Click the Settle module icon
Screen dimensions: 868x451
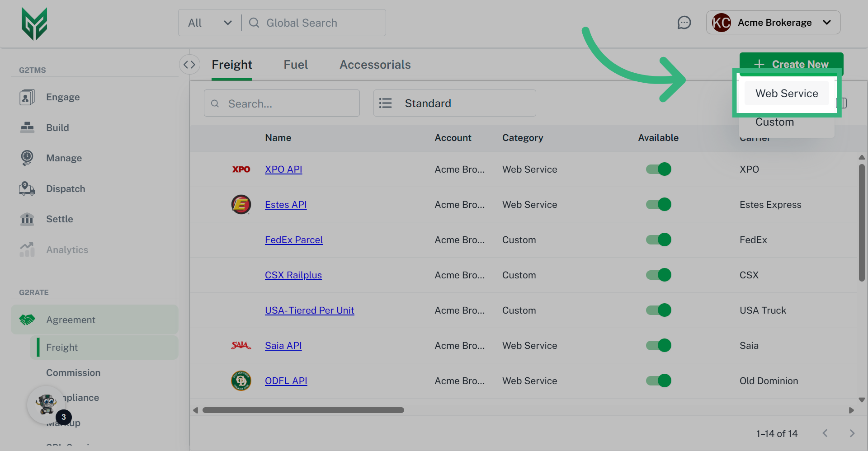click(x=27, y=219)
